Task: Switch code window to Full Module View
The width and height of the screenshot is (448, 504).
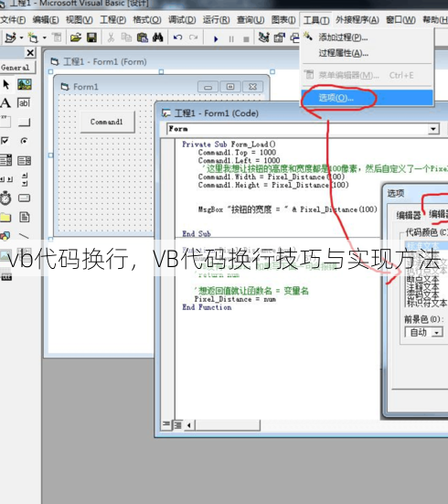Action: (x=177, y=425)
